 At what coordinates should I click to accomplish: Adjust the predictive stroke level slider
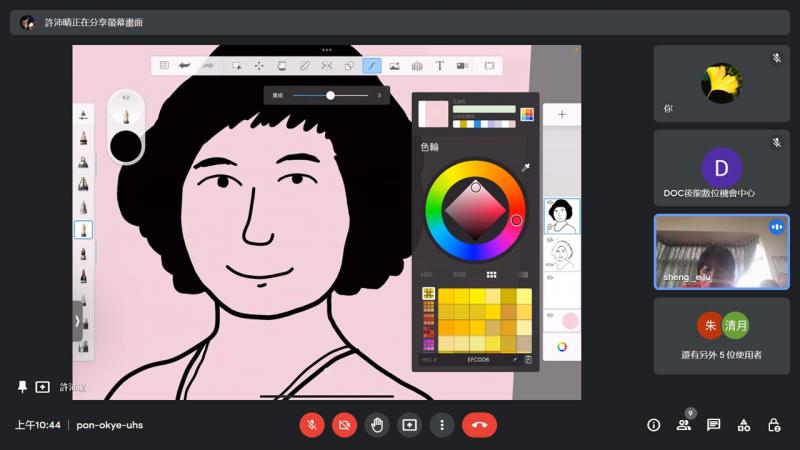[330, 95]
